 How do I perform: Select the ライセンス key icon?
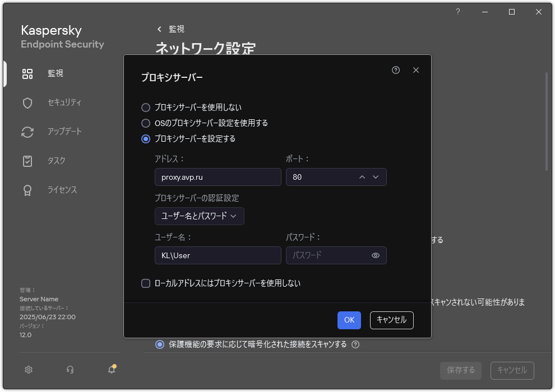27,190
